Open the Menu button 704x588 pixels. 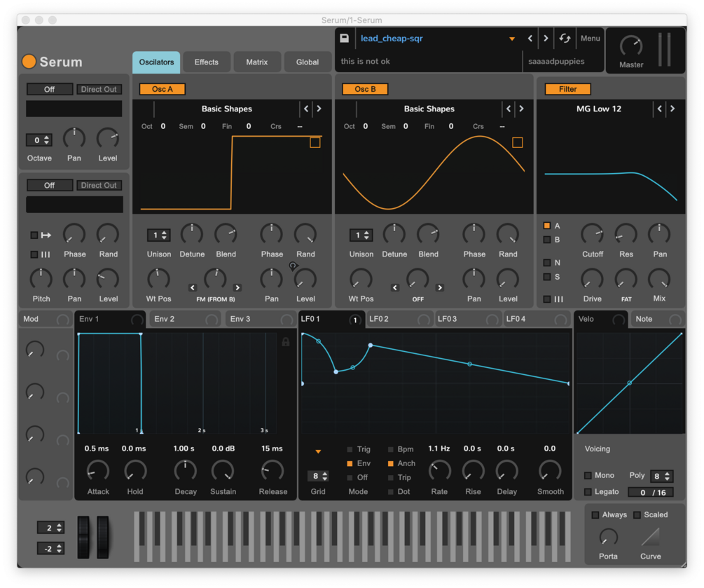tap(590, 38)
